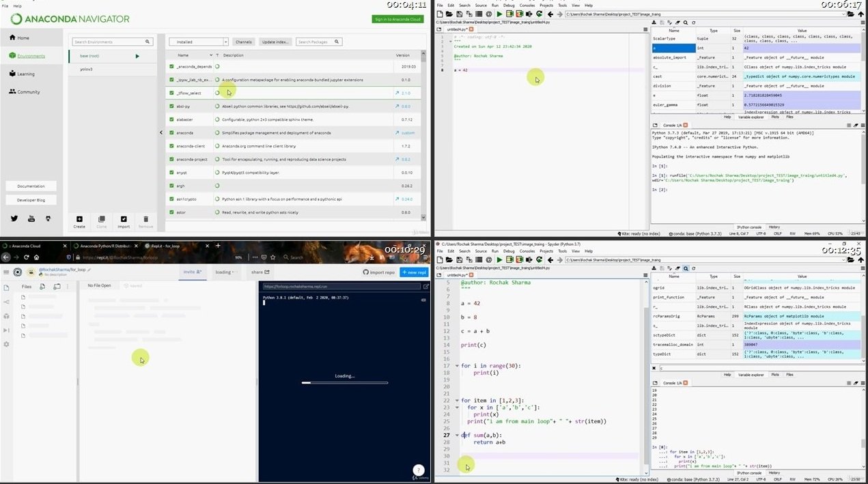The width and height of the screenshot is (868, 484).
Task: Uncheck the anaconda-client package checkbox
Action: tap(171, 146)
